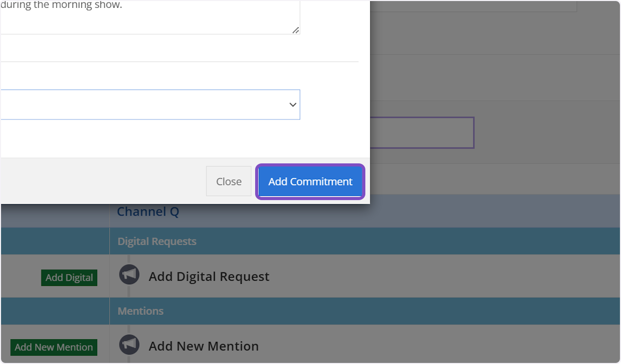Viewport: 621px width, 364px height.
Task: Click the textarea resize handle corner
Action: 295,30
